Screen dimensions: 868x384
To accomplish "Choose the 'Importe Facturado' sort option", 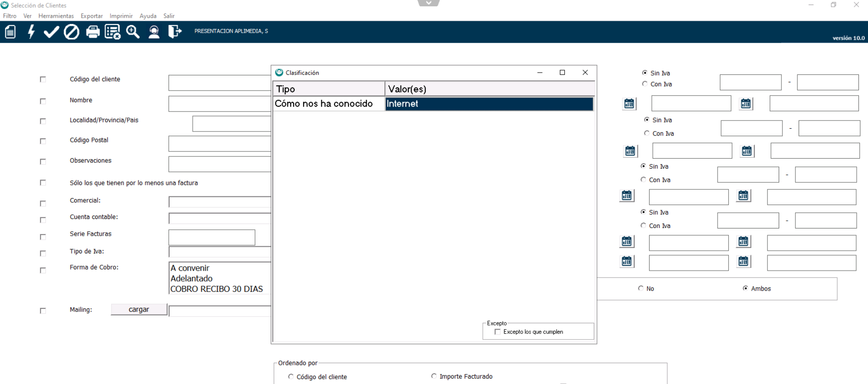I will (x=434, y=376).
